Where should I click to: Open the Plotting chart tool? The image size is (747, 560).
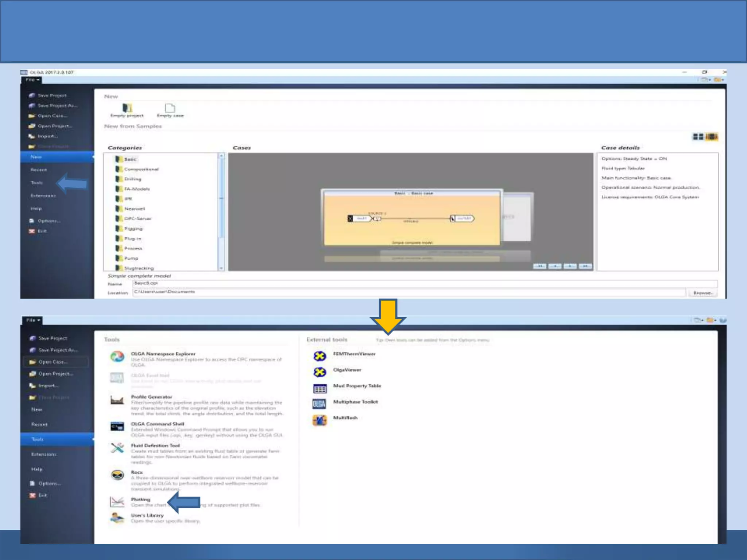pos(140,499)
